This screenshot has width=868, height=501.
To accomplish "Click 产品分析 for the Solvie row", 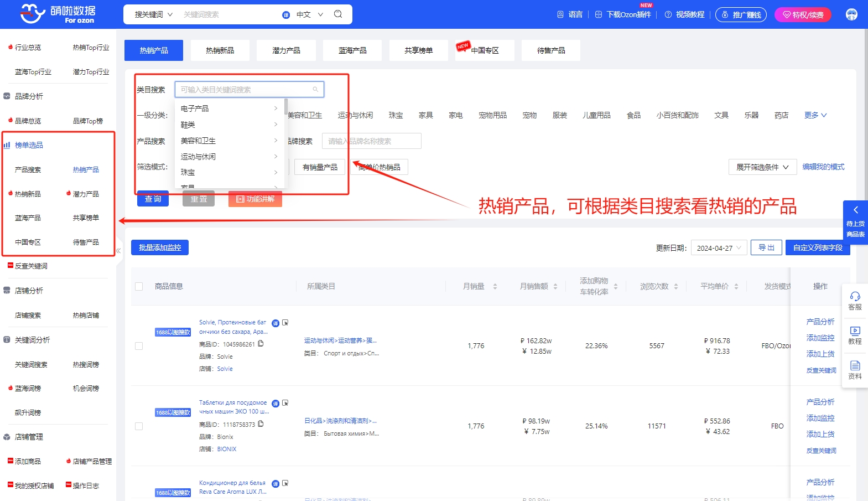I will click(x=820, y=322).
